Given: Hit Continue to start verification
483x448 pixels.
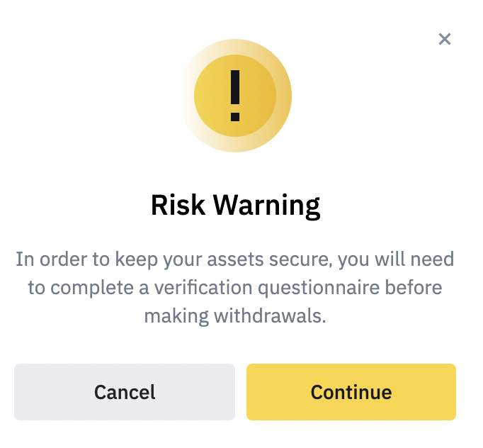Looking at the screenshot, I should [x=351, y=392].
